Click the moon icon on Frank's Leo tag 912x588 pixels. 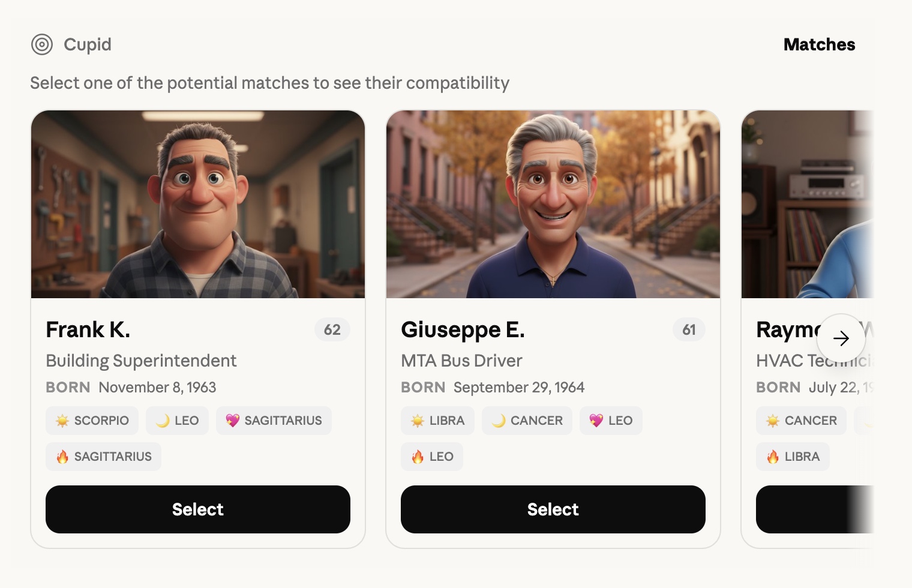tap(163, 421)
